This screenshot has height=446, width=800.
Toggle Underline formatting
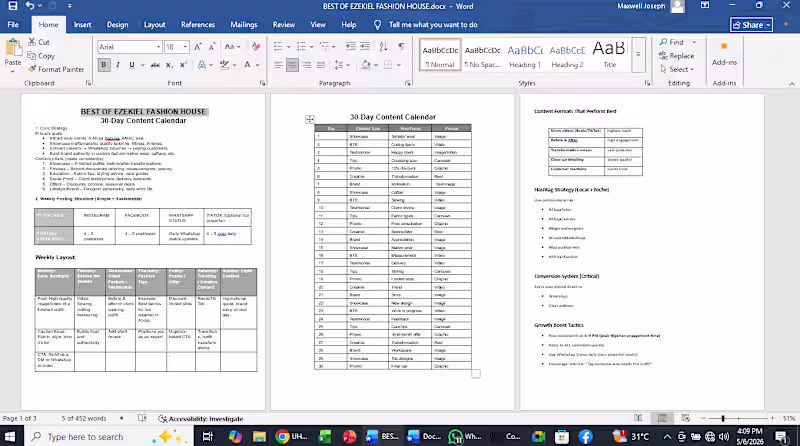click(x=132, y=65)
